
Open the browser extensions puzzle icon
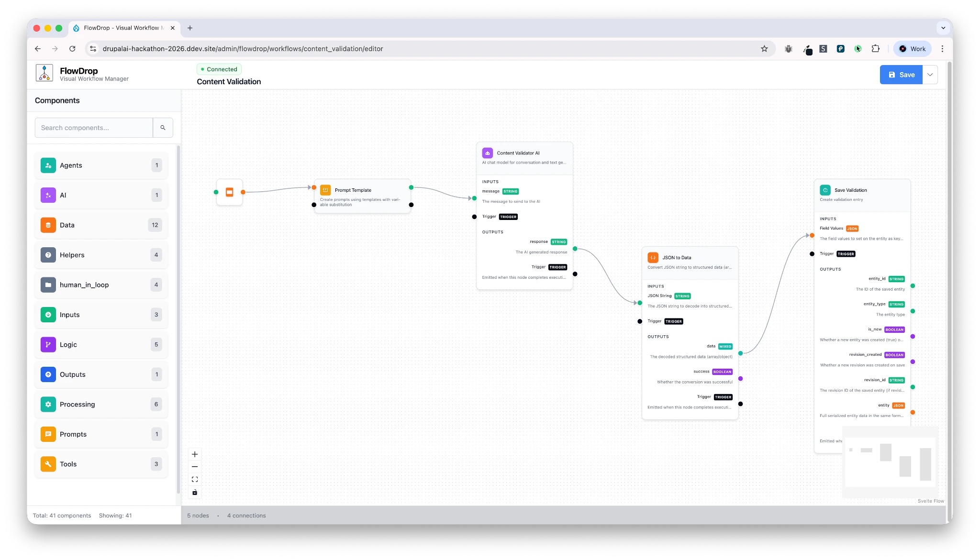tap(876, 48)
